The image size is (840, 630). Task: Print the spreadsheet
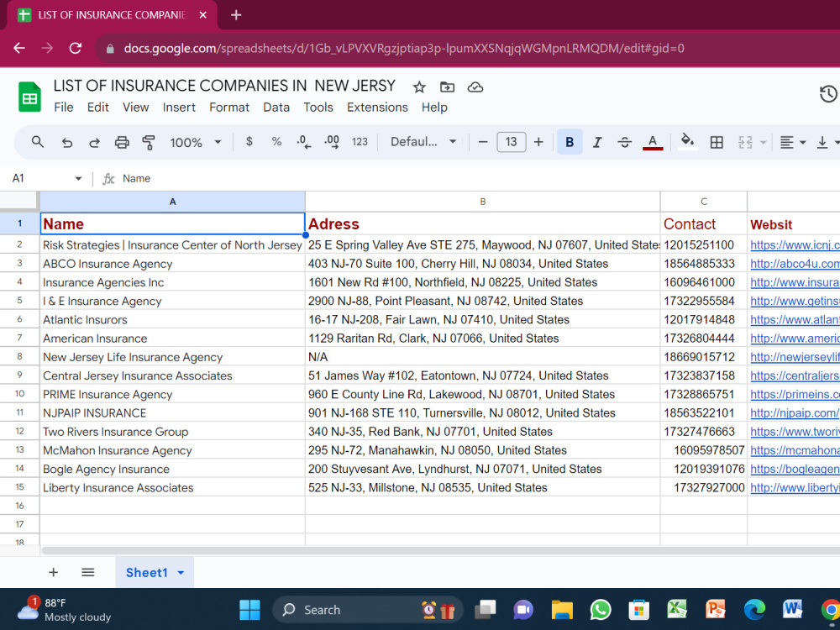pyautogui.click(x=122, y=142)
